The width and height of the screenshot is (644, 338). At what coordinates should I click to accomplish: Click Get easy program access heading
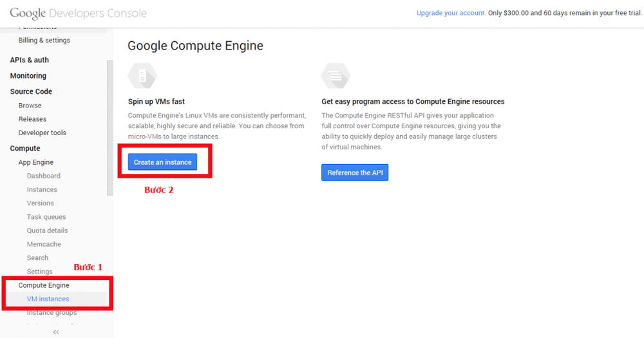[x=413, y=102]
